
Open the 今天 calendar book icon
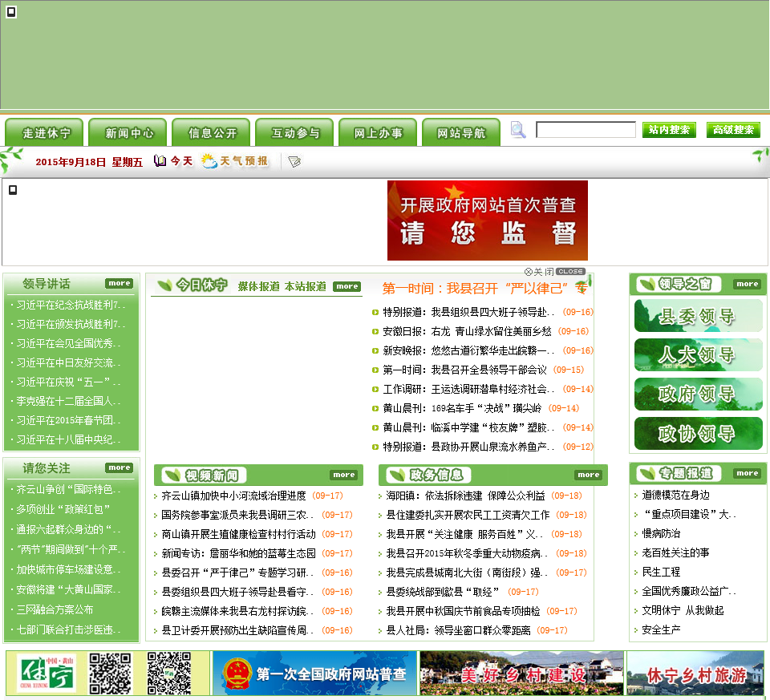pos(160,161)
